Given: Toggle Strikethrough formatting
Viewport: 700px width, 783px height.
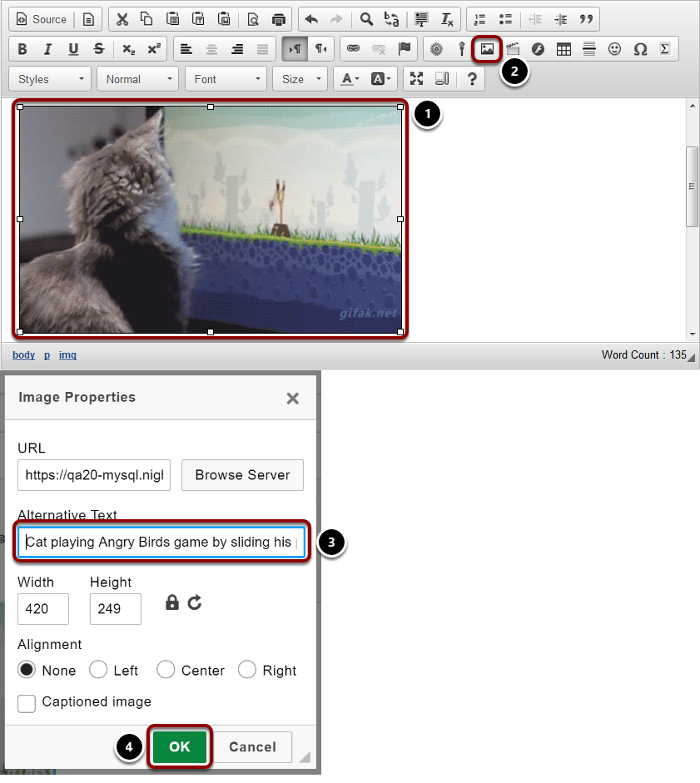Looking at the screenshot, I should [99, 49].
